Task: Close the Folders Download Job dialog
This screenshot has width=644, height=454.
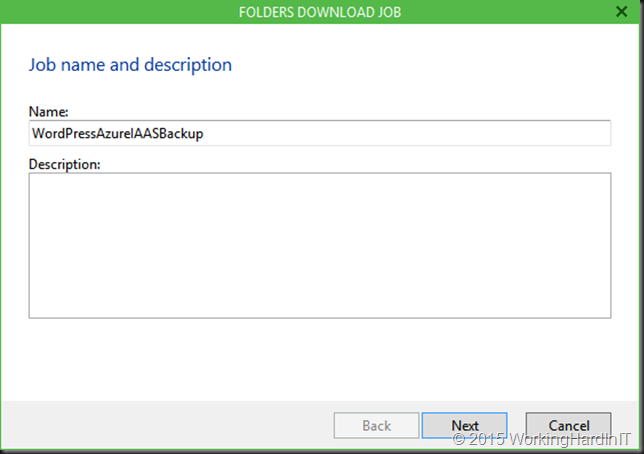Action: coord(622,12)
